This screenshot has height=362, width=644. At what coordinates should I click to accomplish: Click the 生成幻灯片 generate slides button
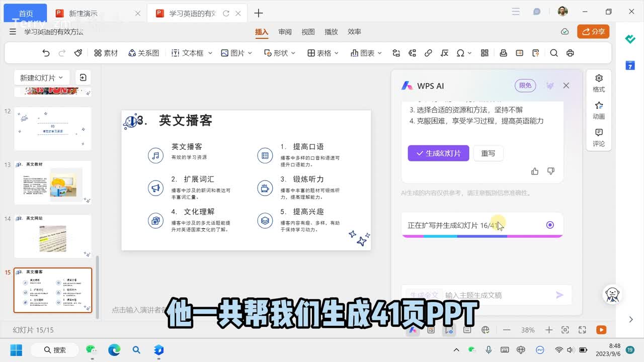(x=438, y=153)
